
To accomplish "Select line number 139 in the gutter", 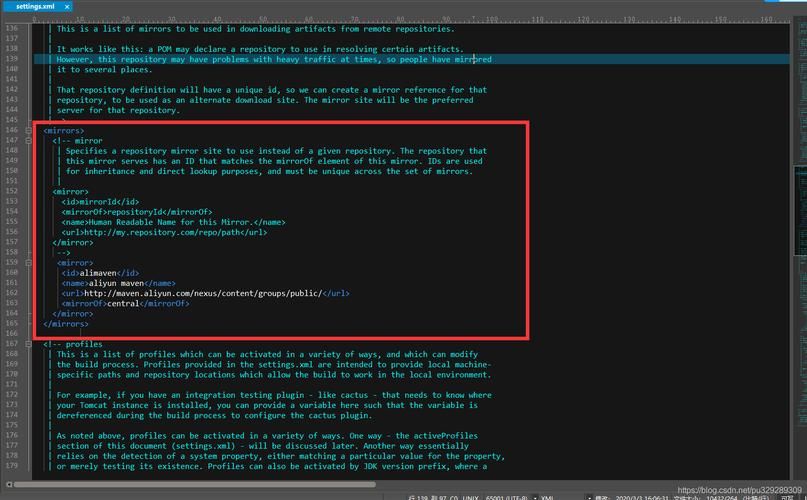I will [x=12, y=59].
